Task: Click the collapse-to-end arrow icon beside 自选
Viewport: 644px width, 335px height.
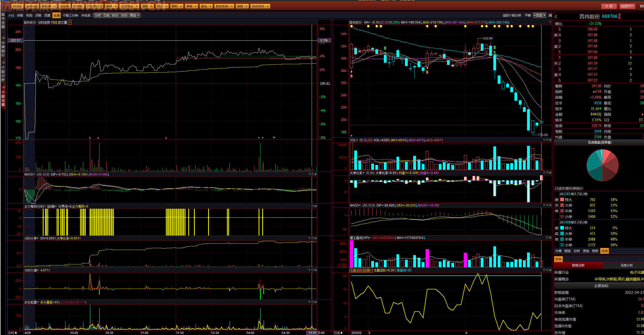Action: click(550, 15)
